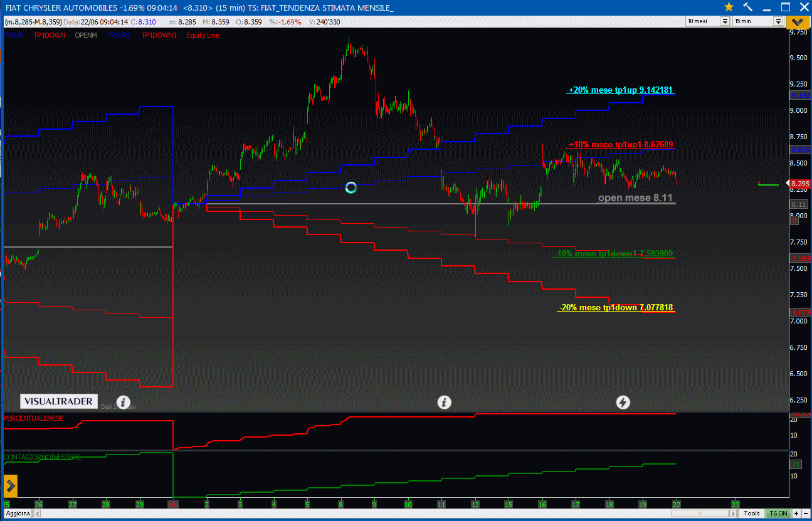The image size is (812, 521).
Task: Click date 26 on the time axis
Action: pos(39,504)
